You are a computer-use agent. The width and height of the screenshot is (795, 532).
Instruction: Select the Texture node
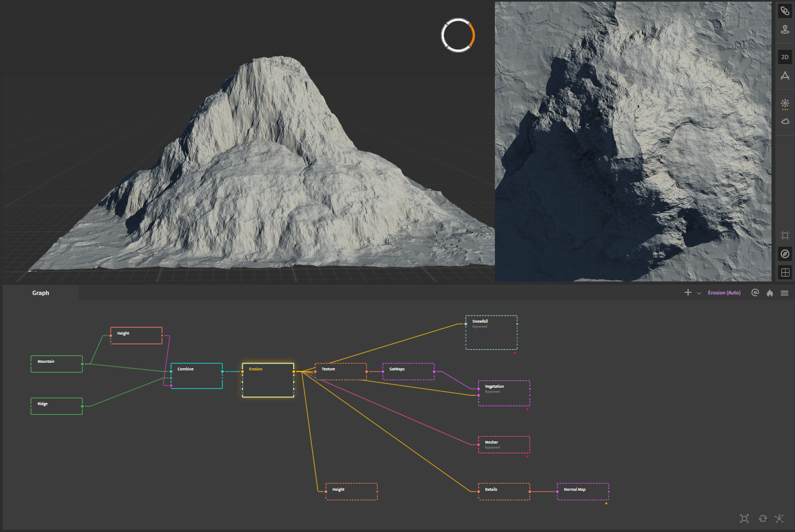pos(341,371)
